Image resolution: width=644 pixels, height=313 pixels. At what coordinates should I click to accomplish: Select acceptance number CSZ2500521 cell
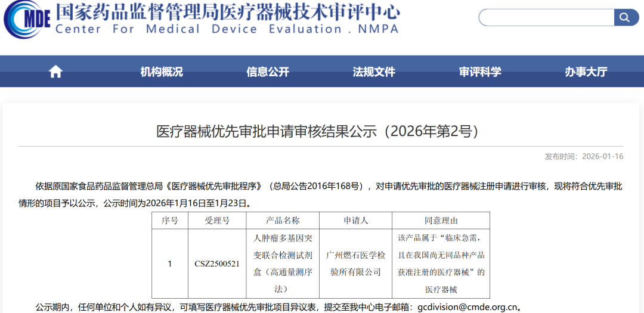(x=217, y=264)
